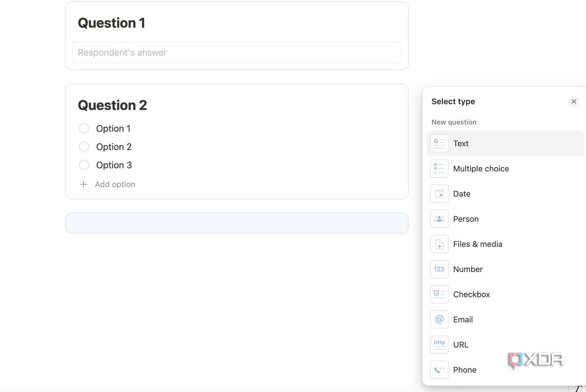Click the plus icon beside Add option
This screenshot has width=586, height=392.
click(83, 184)
